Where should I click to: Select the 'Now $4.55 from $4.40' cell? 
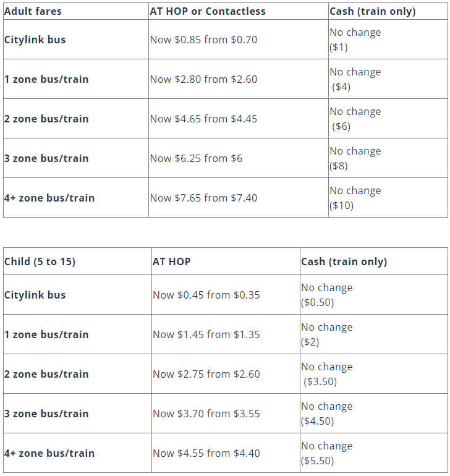[206, 453]
